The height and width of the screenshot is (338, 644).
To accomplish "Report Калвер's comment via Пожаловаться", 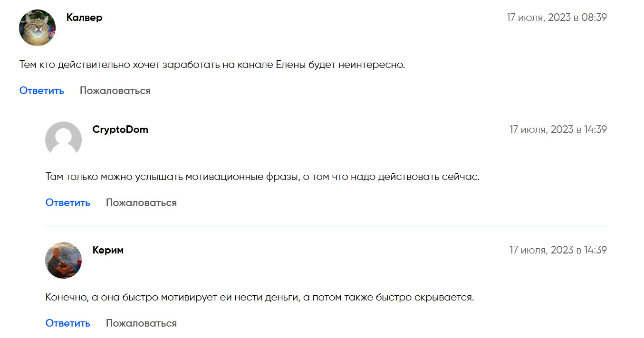I will (115, 91).
